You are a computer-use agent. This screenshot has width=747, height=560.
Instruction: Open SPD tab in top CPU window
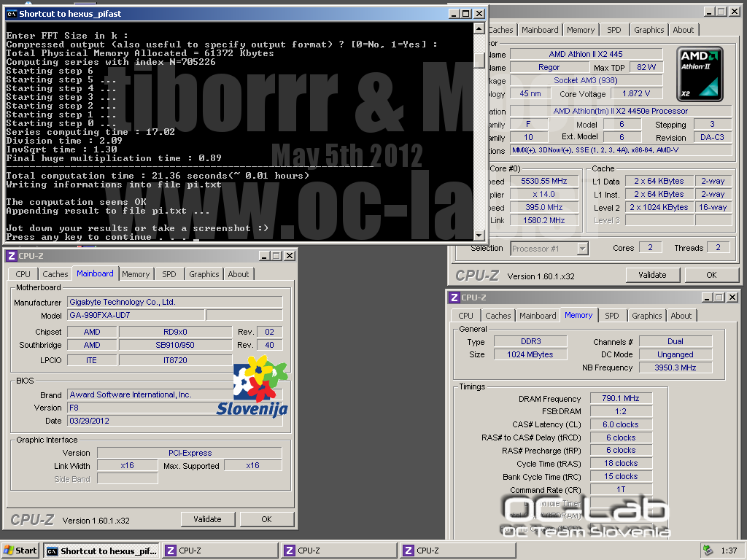614,30
